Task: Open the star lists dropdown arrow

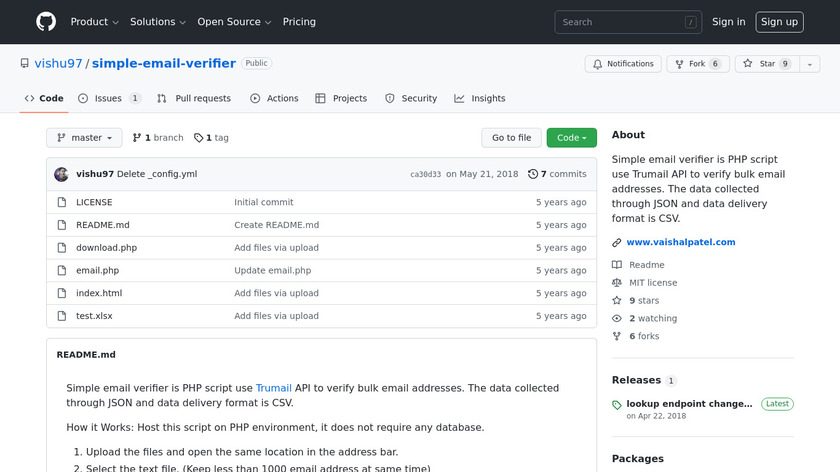Action: pos(809,64)
